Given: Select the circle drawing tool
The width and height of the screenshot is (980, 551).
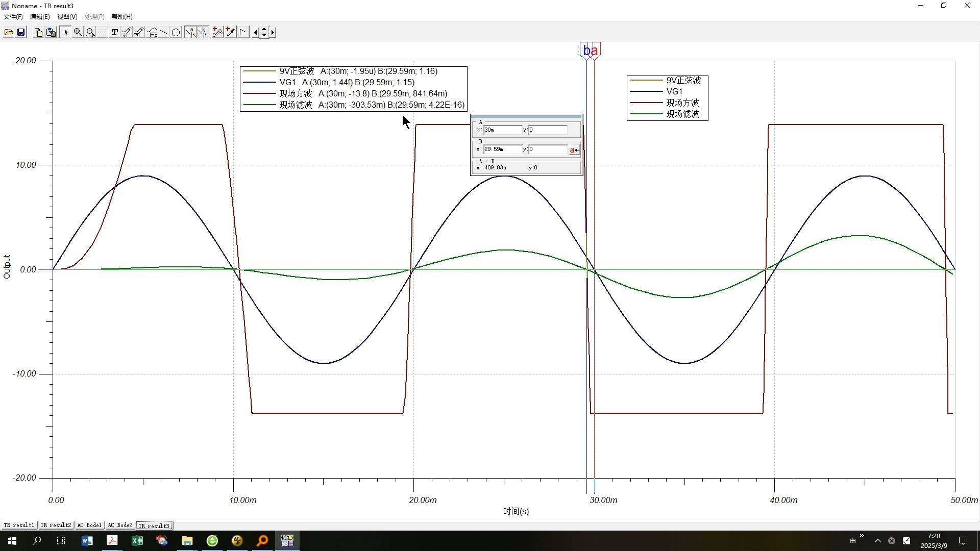Looking at the screenshot, I should click(x=176, y=32).
